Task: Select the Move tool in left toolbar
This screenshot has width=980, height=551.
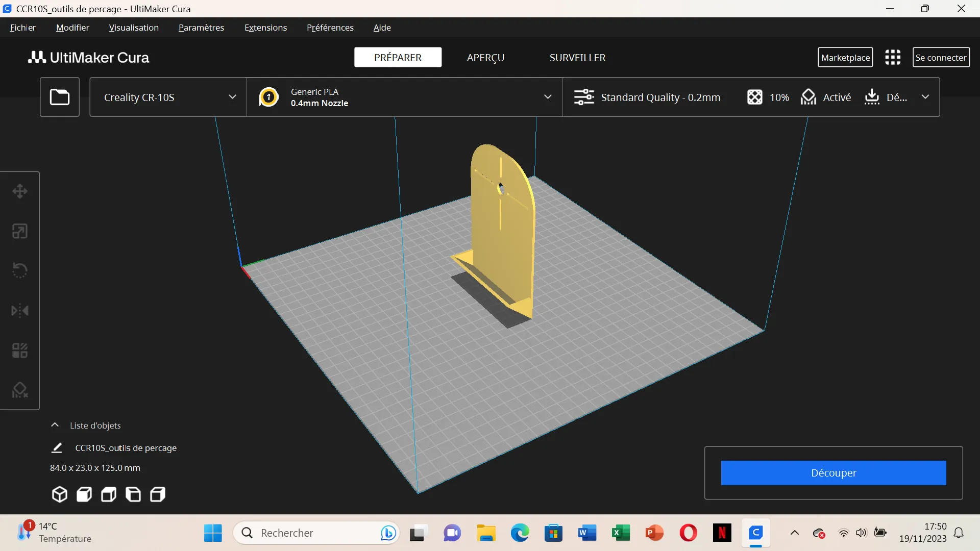Action: point(20,191)
